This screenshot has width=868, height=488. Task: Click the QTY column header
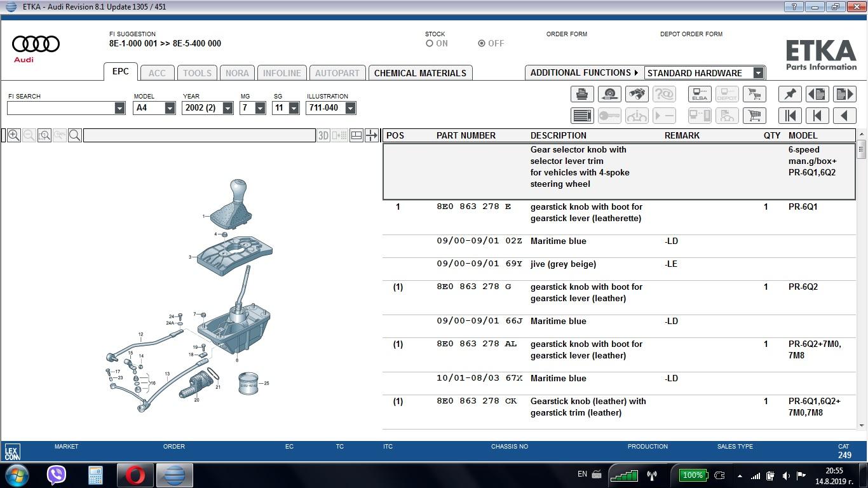(772, 135)
